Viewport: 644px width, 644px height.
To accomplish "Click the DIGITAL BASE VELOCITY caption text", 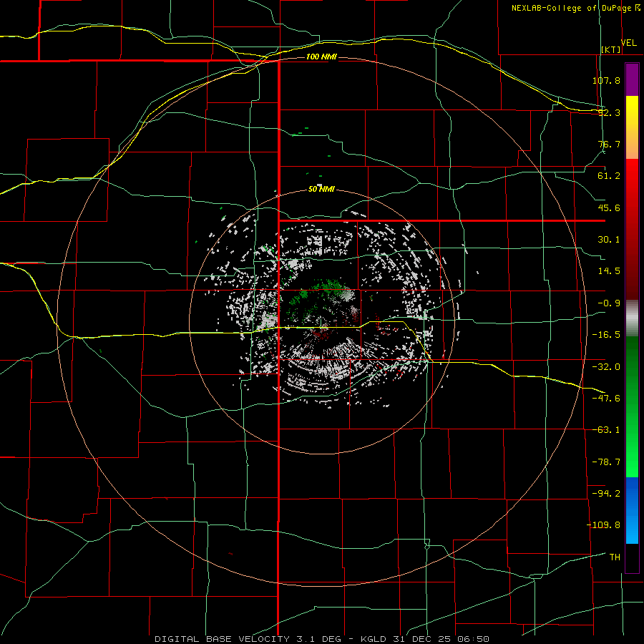I will point(223,639).
